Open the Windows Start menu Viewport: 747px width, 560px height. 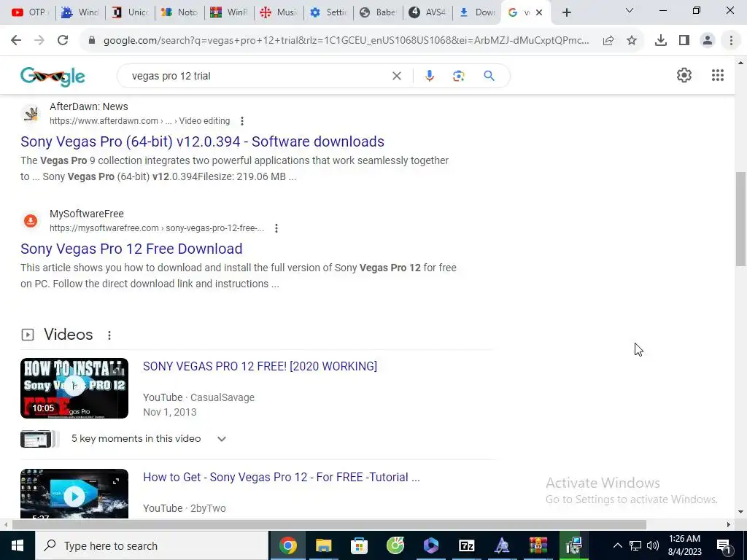point(18,545)
